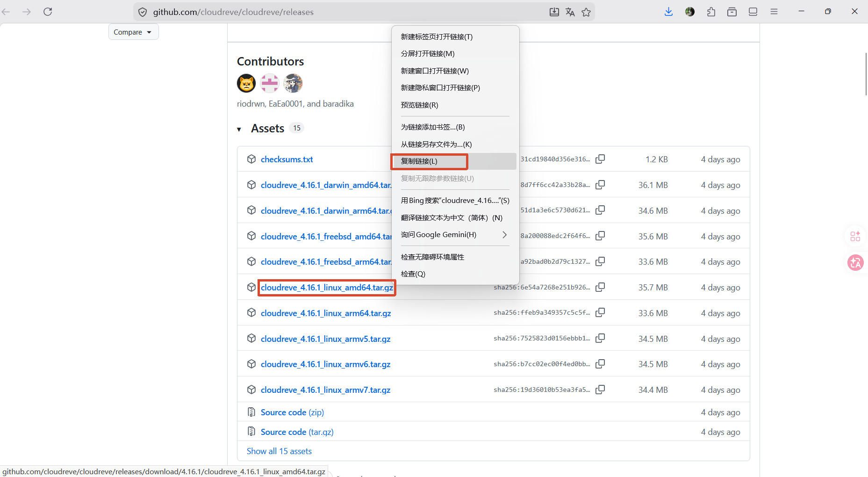Copy SHA256 for cloudreve linux_armv5 row
868x477 pixels.
[600, 338]
